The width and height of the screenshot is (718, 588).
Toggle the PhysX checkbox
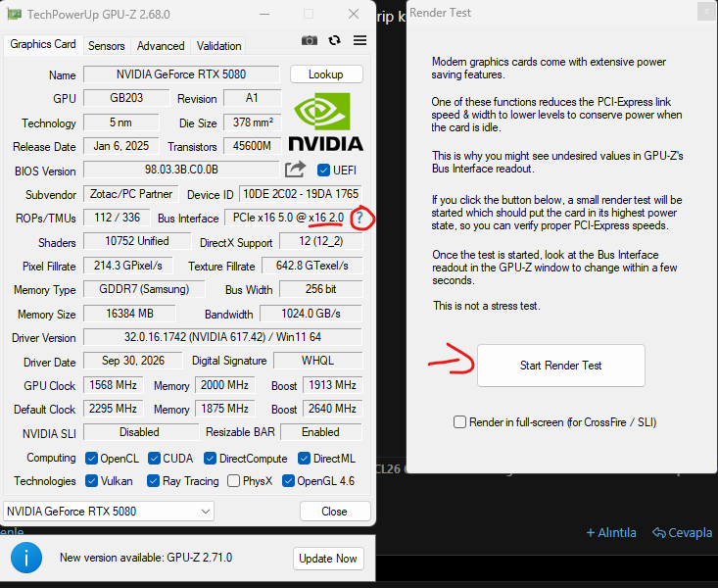pyautogui.click(x=233, y=481)
